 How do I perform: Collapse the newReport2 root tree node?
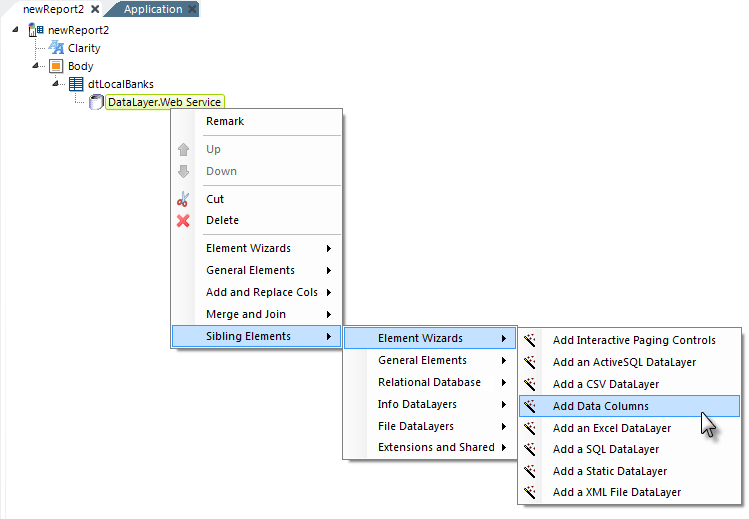[x=15, y=30]
